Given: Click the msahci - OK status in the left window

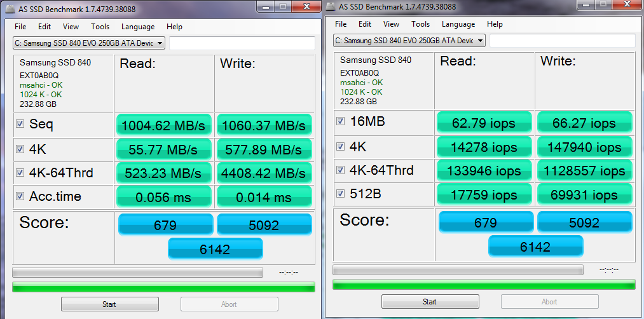Looking at the screenshot, I should tap(41, 85).
